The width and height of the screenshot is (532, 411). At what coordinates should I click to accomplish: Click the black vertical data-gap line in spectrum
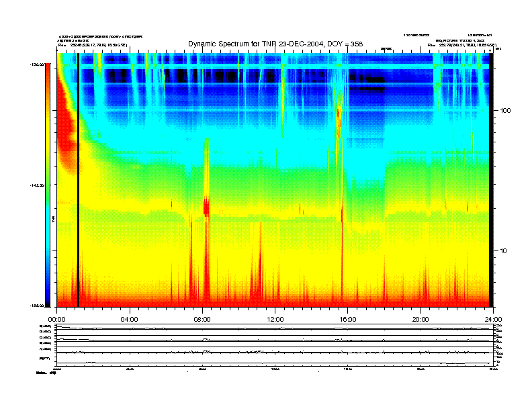click(78, 180)
